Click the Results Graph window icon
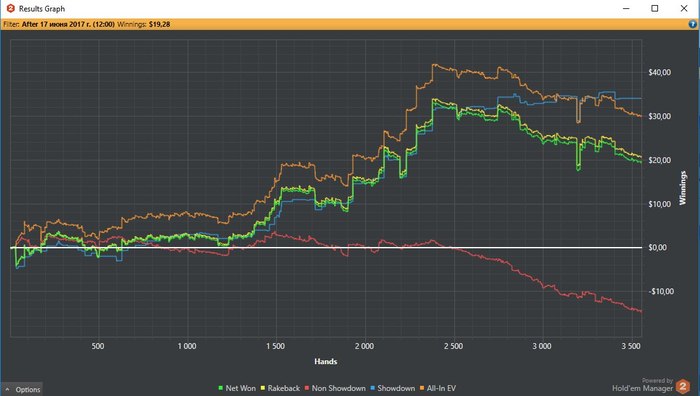 (10, 8)
